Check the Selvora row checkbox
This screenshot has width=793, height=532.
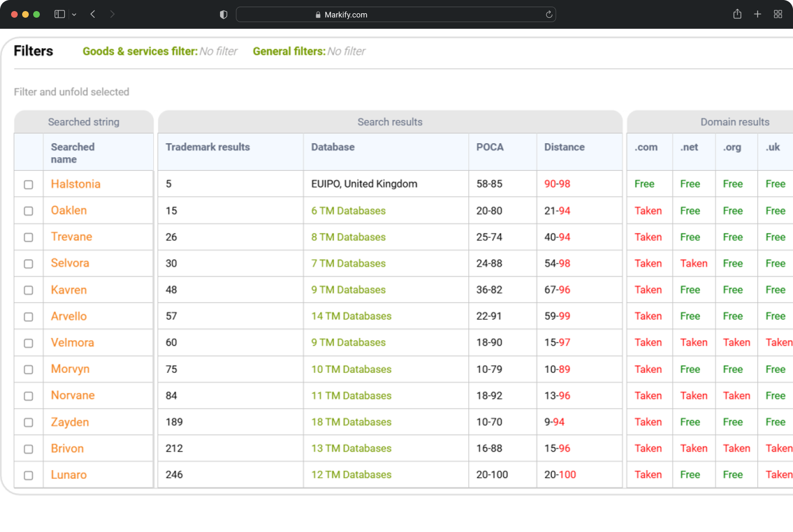click(29, 264)
